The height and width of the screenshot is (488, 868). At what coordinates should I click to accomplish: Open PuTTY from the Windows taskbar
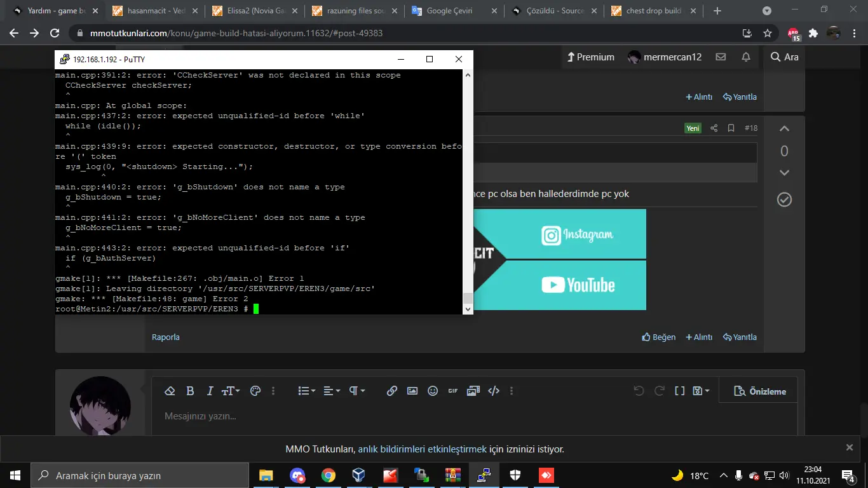(484, 475)
